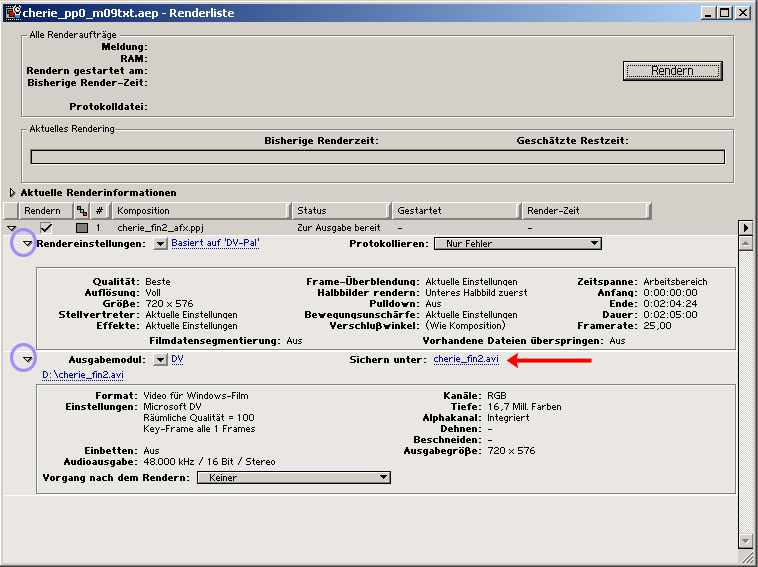The height and width of the screenshot is (567, 758).
Task: Click the DV output module link
Action: tap(177, 358)
